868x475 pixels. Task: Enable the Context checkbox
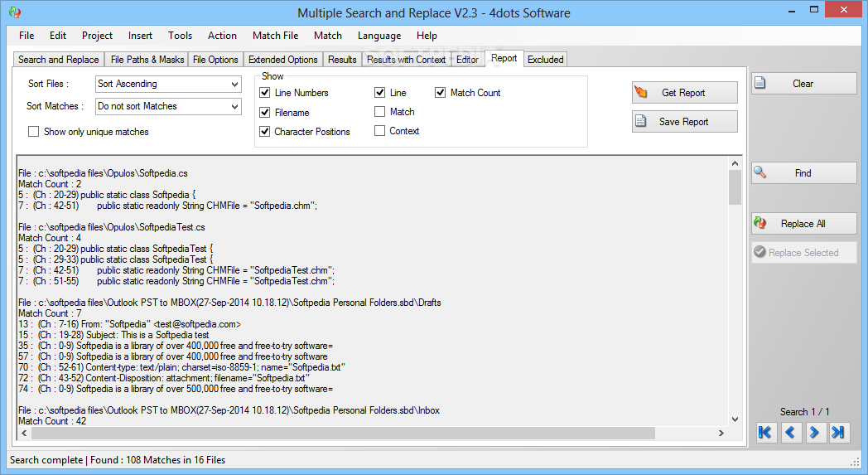(379, 131)
